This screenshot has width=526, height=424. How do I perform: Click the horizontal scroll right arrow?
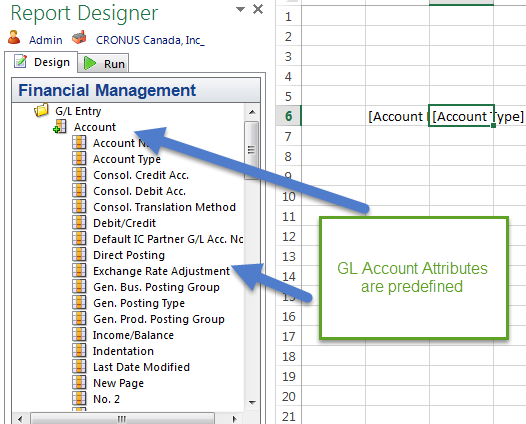tap(234, 419)
